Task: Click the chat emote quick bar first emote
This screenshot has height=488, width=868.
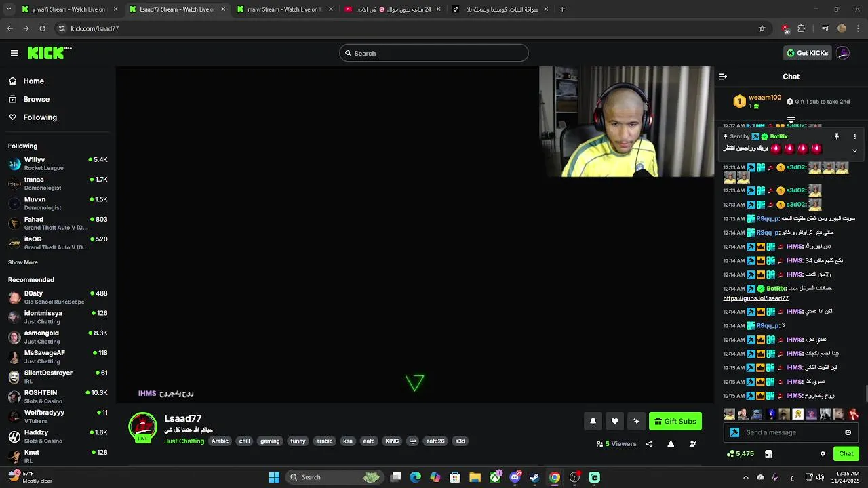Action: (x=730, y=414)
